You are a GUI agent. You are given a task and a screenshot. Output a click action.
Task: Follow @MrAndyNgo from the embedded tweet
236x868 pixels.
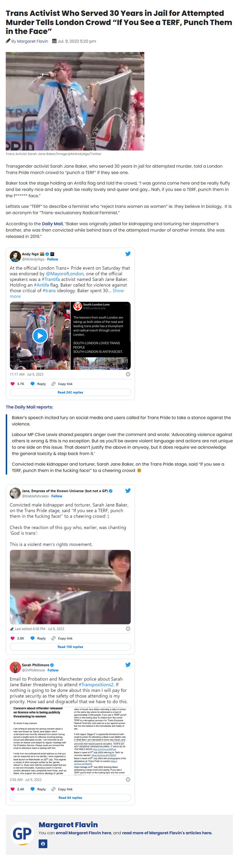[53, 259]
